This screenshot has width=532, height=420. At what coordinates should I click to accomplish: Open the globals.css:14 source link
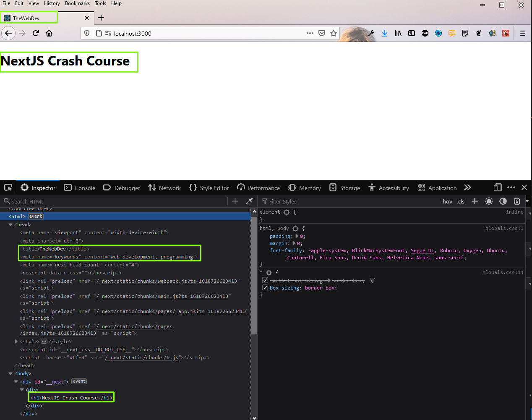click(x=503, y=272)
